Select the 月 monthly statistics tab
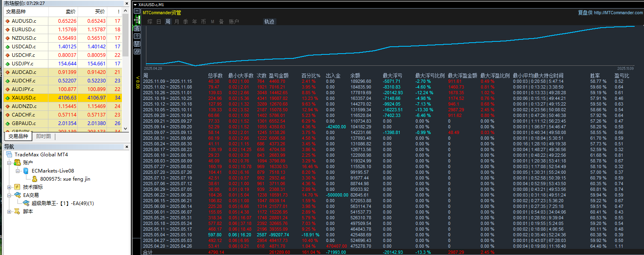This screenshot has width=644, height=255. point(177,22)
